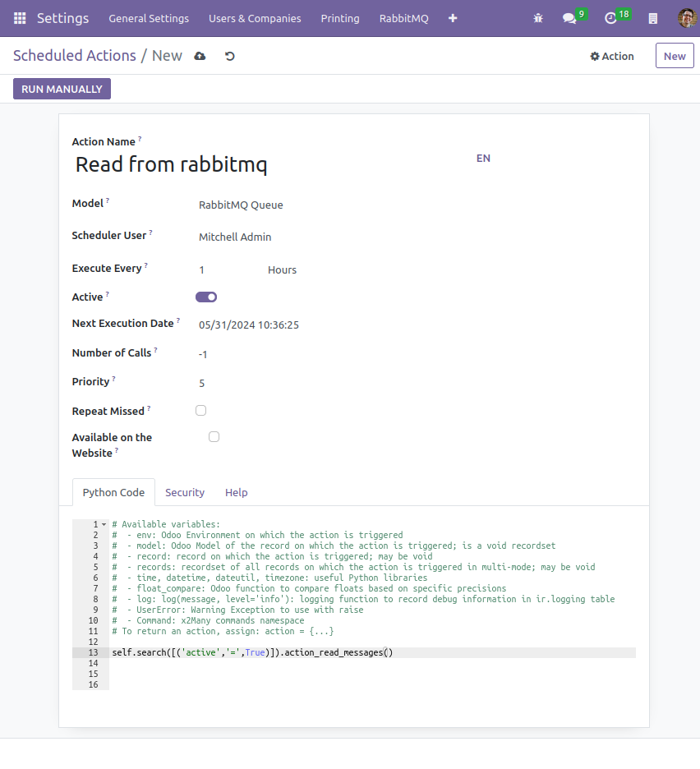700x769 pixels.
Task: Place cursor on code line 13
Action: click(x=373, y=653)
